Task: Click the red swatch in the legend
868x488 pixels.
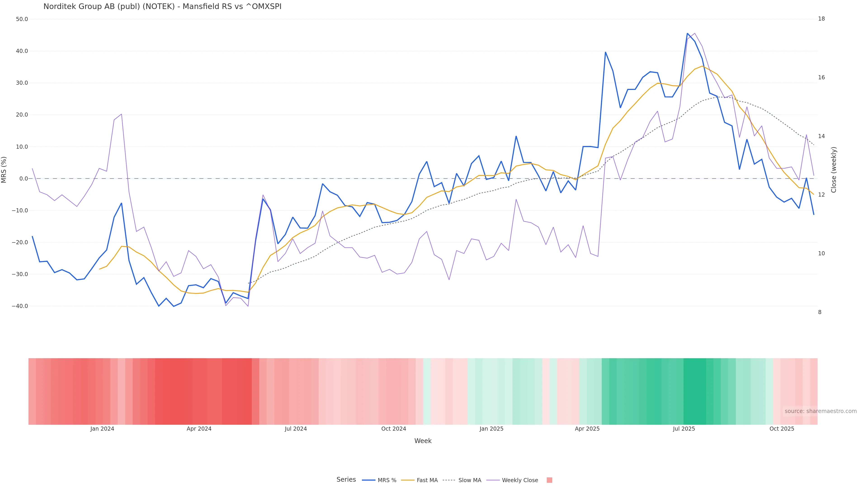Action: [x=549, y=480]
